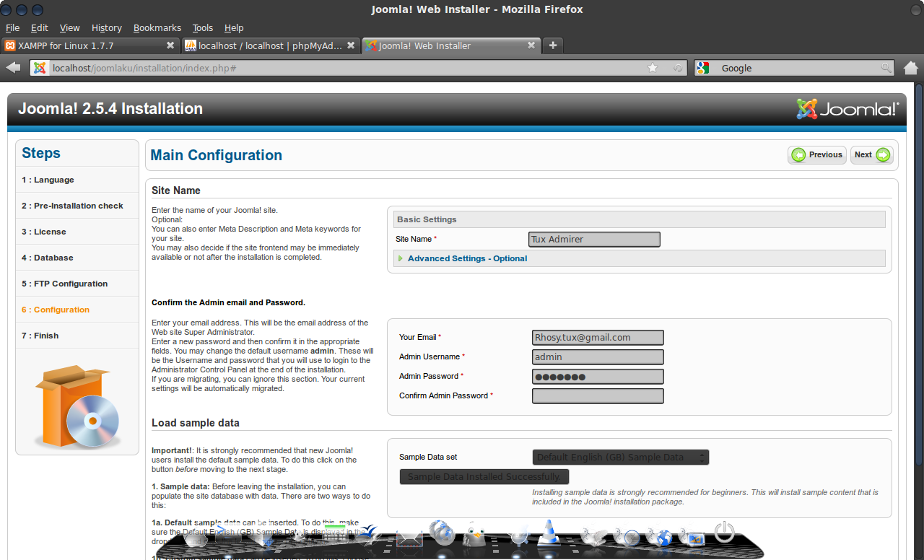Image resolution: width=924 pixels, height=560 pixels.
Task: Click the Sample Data Installed Successfully button
Action: pyautogui.click(x=484, y=476)
